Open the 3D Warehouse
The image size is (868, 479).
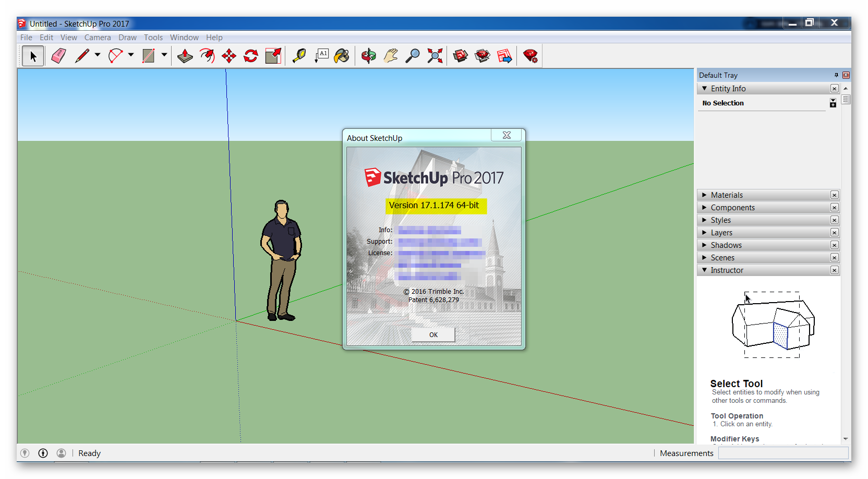(x=461, y=56)
